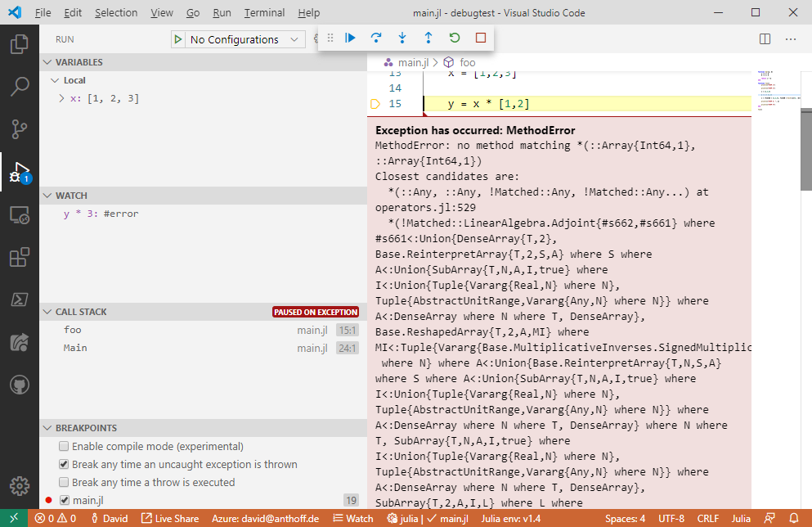Stop debugging with the red square icon

[480, 37]
